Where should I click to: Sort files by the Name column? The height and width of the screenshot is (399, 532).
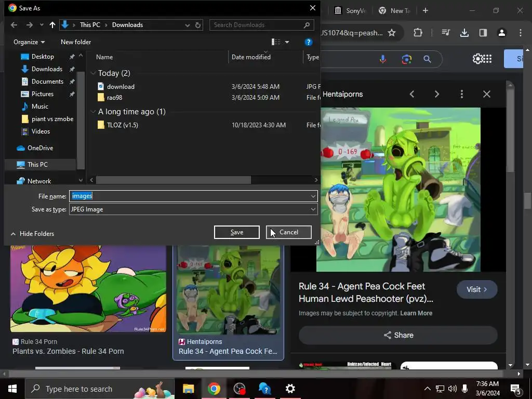pyautogui.click(x=104, y=57)
